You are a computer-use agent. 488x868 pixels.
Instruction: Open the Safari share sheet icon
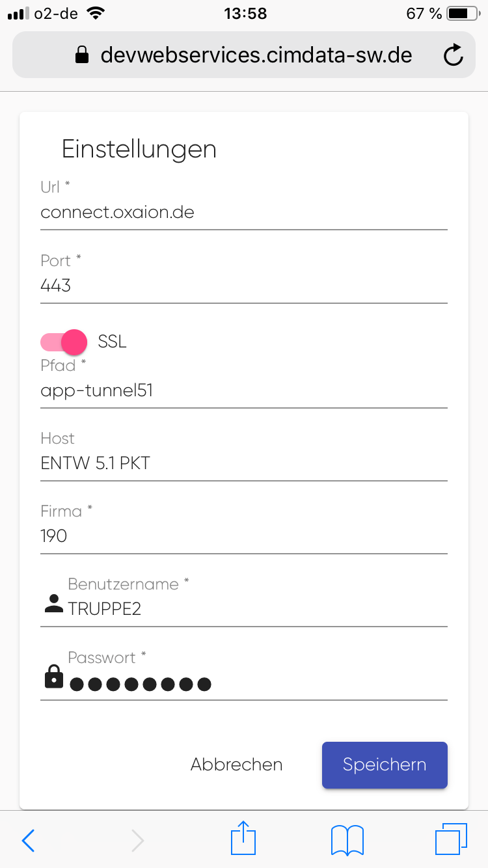point(244,838)
